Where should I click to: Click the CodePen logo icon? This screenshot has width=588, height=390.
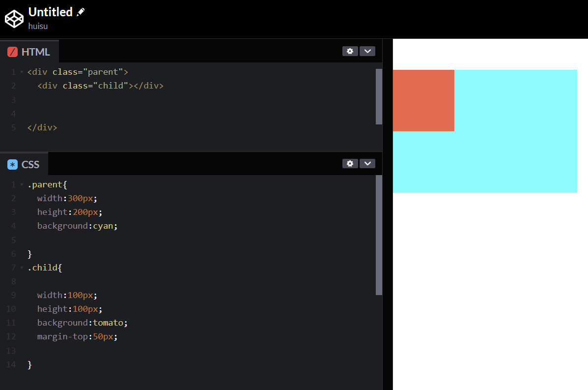[x=14, y=19]
